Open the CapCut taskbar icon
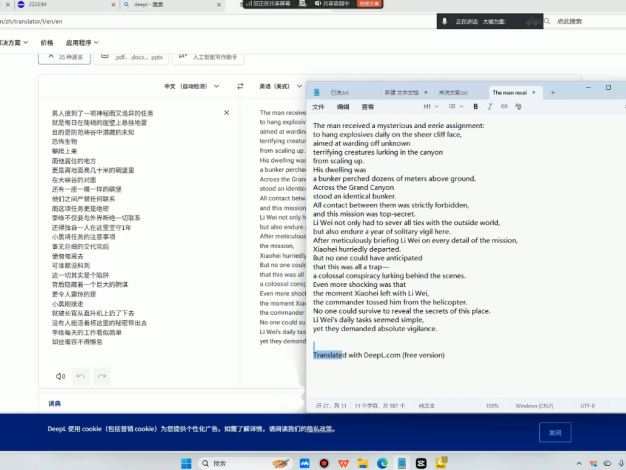The width and height of the screenshot is (626, 470). point(421,463)
